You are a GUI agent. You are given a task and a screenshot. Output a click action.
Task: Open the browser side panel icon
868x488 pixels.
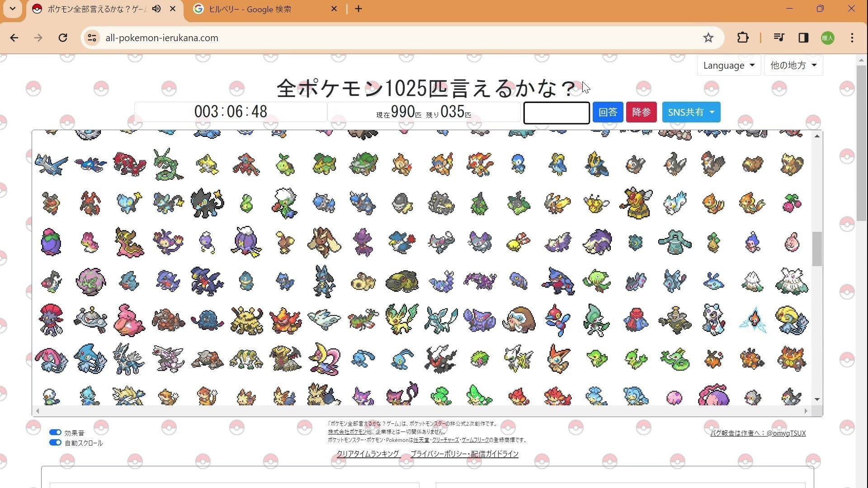803,38
